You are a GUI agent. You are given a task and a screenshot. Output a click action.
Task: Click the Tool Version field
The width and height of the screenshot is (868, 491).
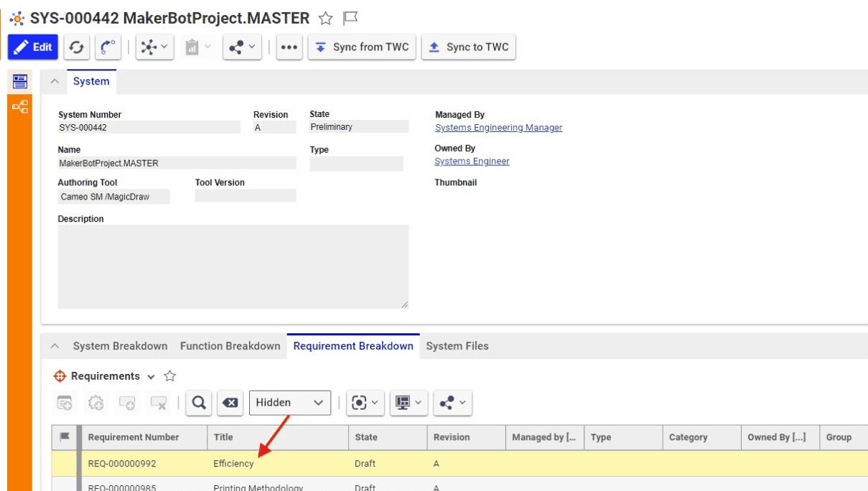[x=245, y=196]
